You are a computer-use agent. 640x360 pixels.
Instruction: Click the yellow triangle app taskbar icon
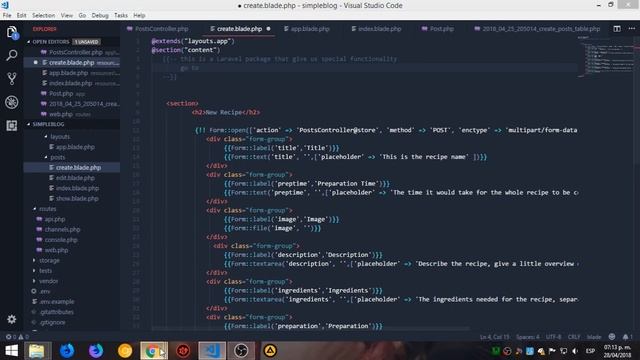point(270,351)
